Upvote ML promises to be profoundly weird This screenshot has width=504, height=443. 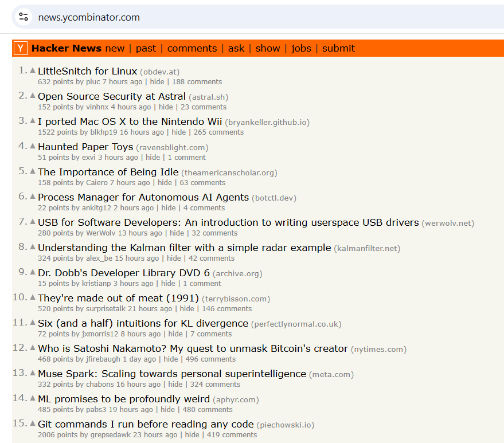click(33, 398)
